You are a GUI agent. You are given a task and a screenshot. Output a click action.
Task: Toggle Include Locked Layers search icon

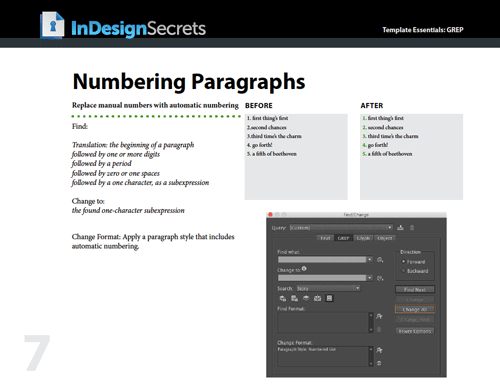(x=283, y=298)
